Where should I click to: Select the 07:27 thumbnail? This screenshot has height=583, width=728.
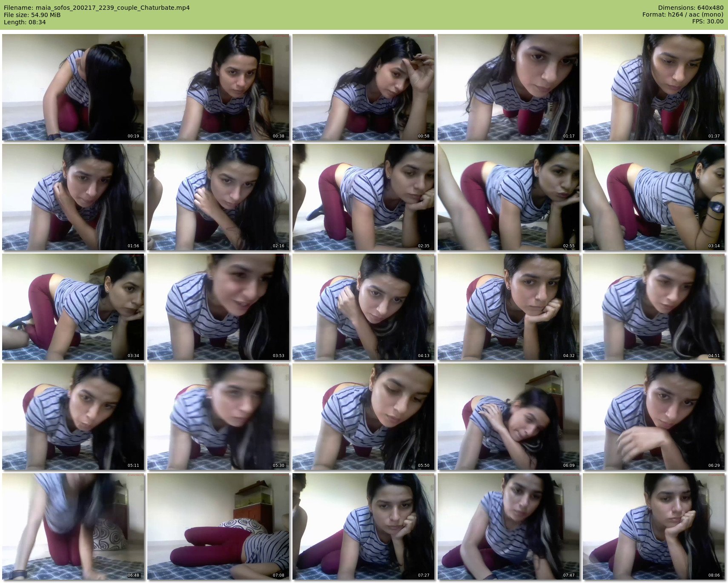(x=364, y=526)
